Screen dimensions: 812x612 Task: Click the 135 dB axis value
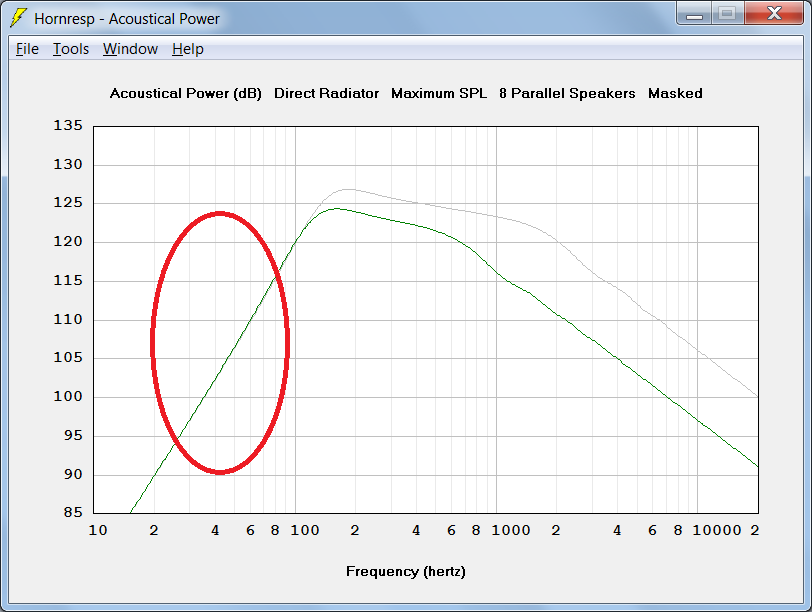(x=68, y=126)
